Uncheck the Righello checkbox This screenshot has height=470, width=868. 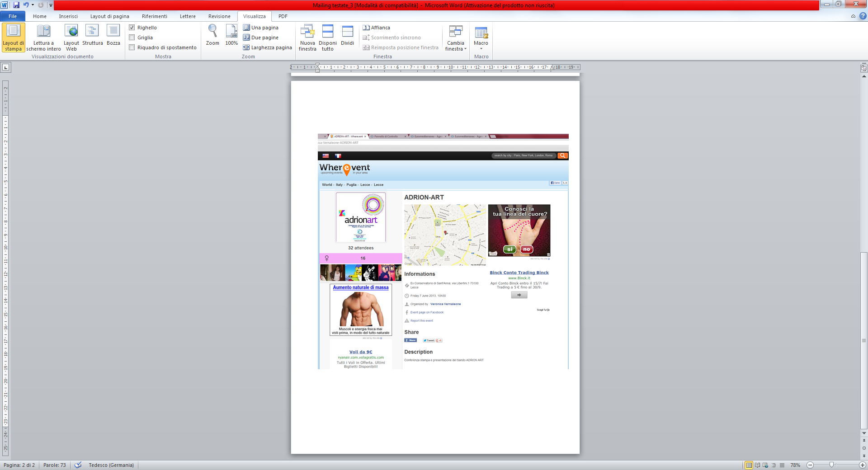[x=132, y=28]
